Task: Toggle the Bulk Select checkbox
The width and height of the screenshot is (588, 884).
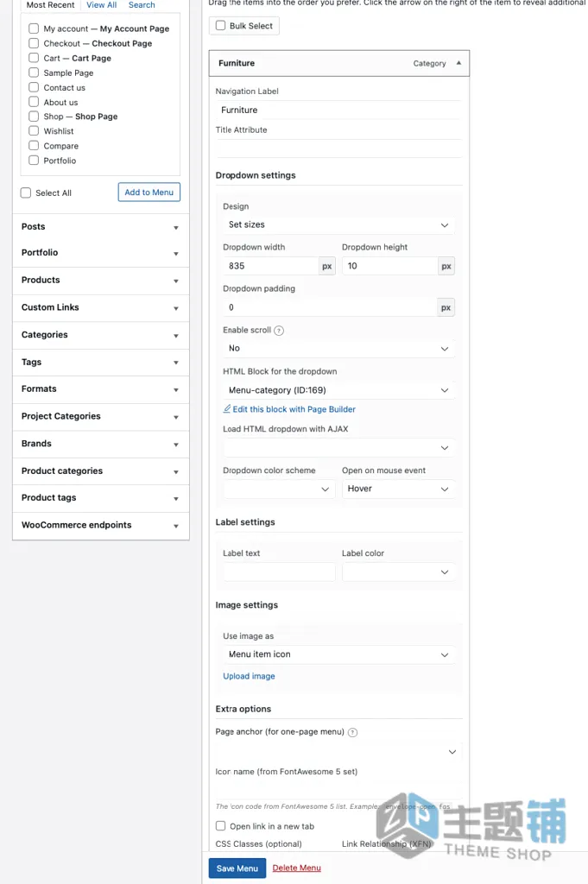Action: (x=220, y=25)
